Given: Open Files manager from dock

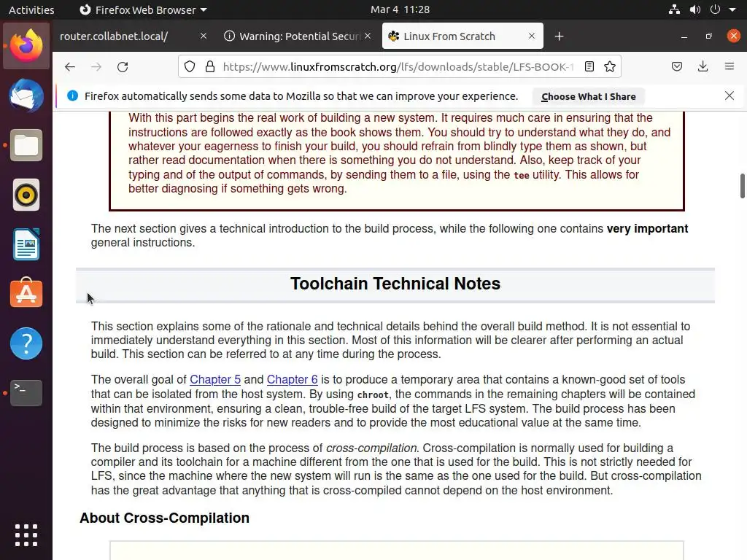Looking at the screenshot, I should click(26, 145).
